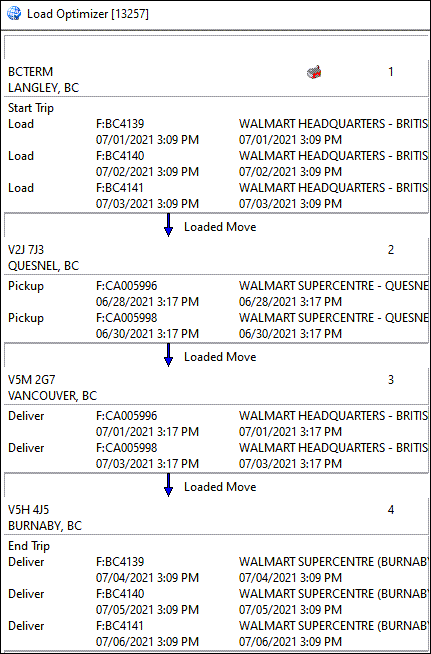Screen dimensions: 431x654
Task: Click the blue arrow above the Burnaby stop
Action: tap(168, 485)
